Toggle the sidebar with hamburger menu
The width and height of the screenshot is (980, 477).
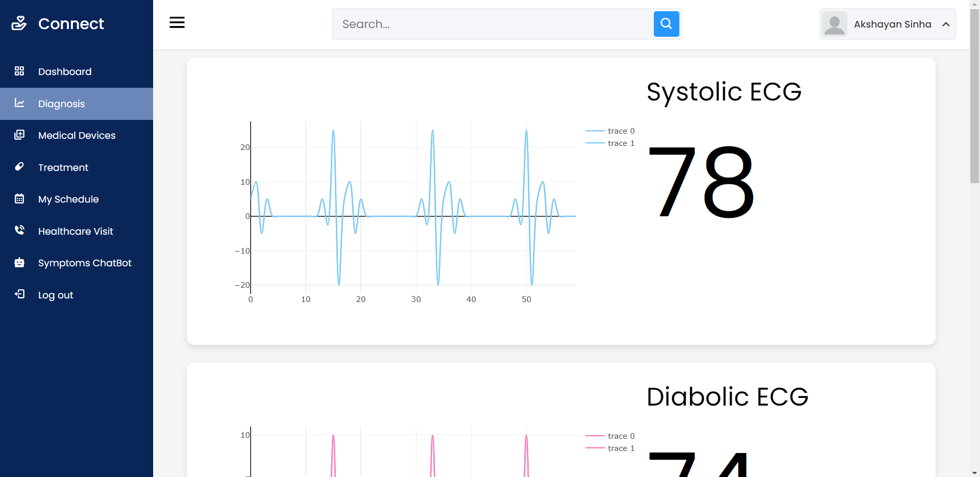pos(177,22)
